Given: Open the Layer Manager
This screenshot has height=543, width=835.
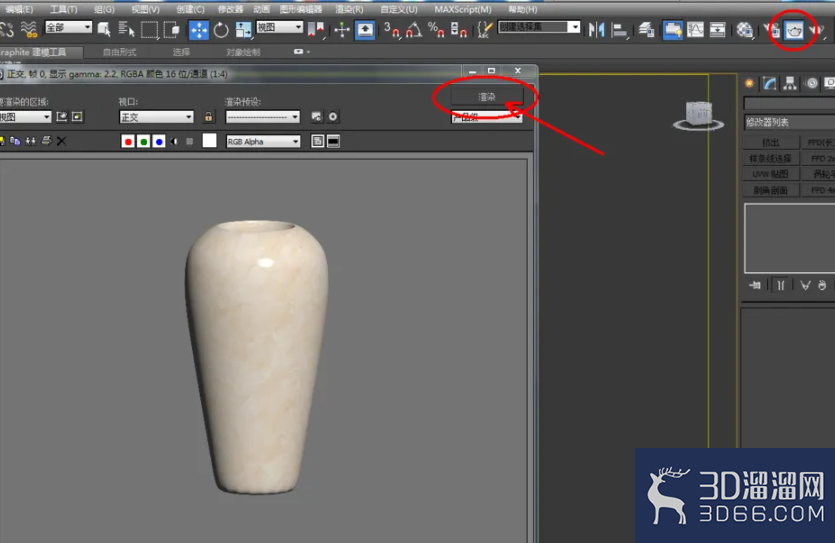Looking at the screenshot, I should click(x=646, y=30).
